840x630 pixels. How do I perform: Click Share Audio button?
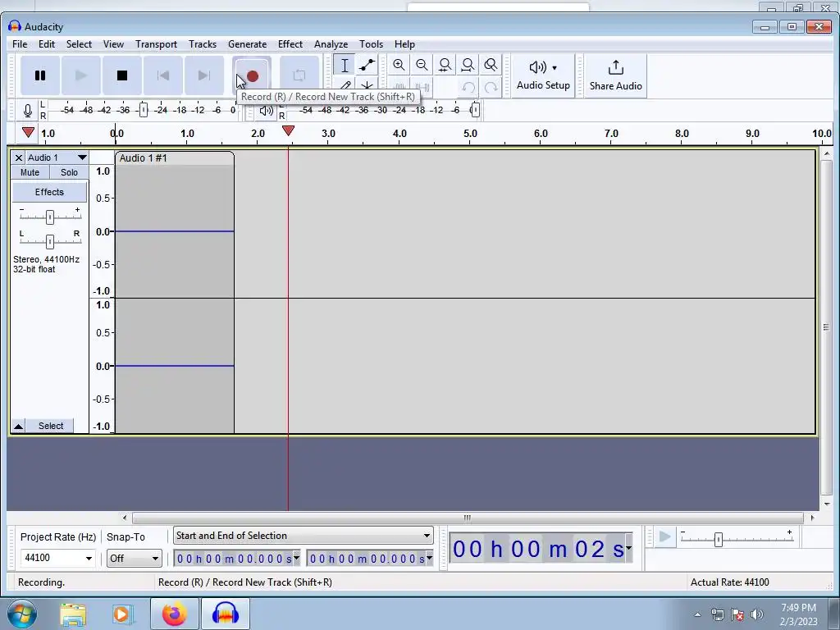615,75
